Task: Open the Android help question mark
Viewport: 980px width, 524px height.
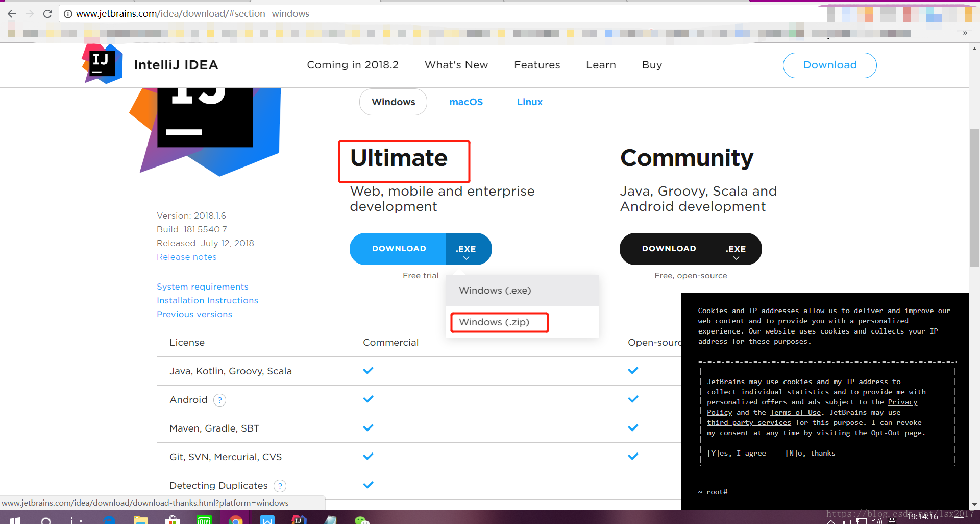Action: (219, 400)
